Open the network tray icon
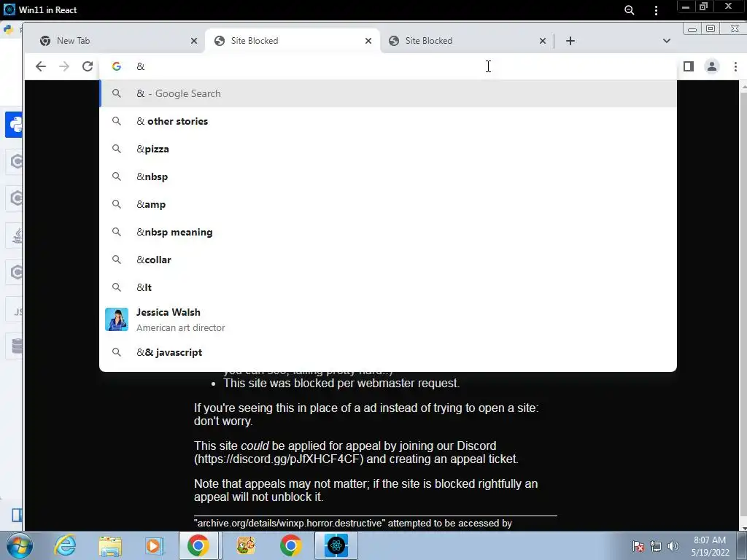 point(656,546)
